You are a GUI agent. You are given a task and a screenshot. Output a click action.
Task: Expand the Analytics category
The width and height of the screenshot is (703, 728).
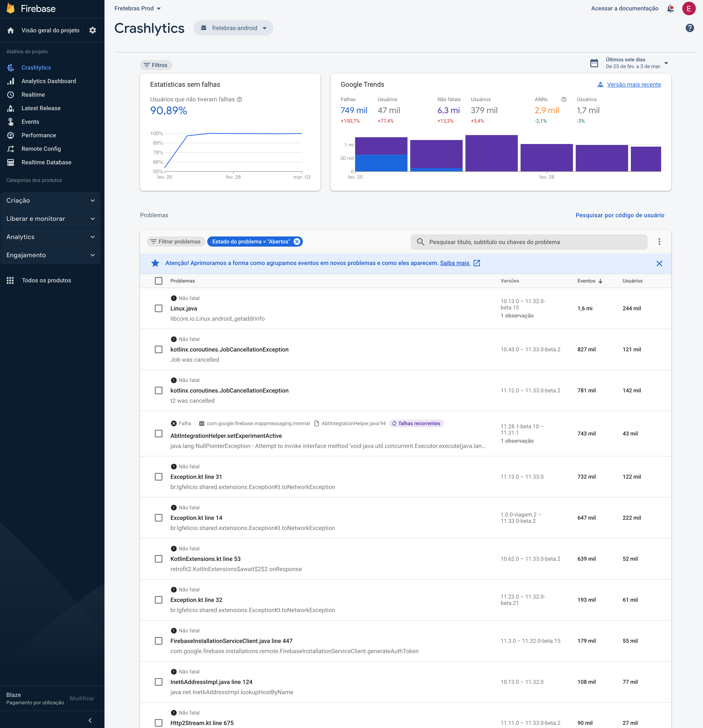coord(51,237)
